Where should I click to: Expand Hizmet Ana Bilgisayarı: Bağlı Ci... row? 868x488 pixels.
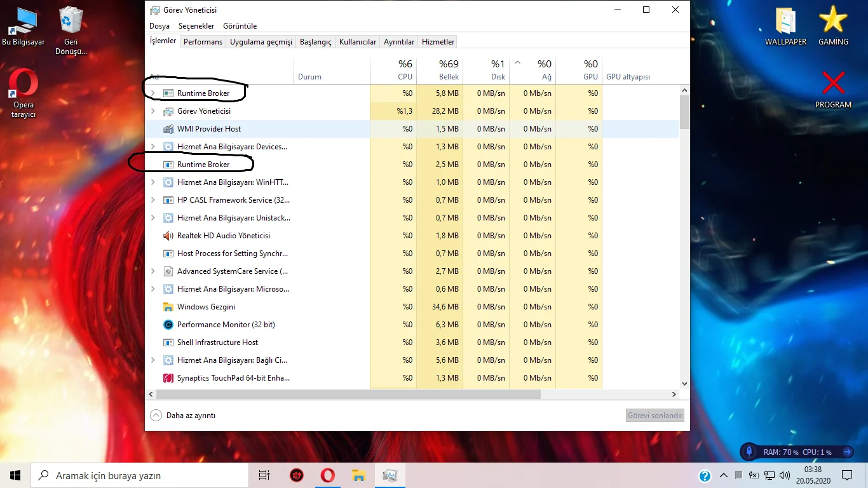click(153, 360)
